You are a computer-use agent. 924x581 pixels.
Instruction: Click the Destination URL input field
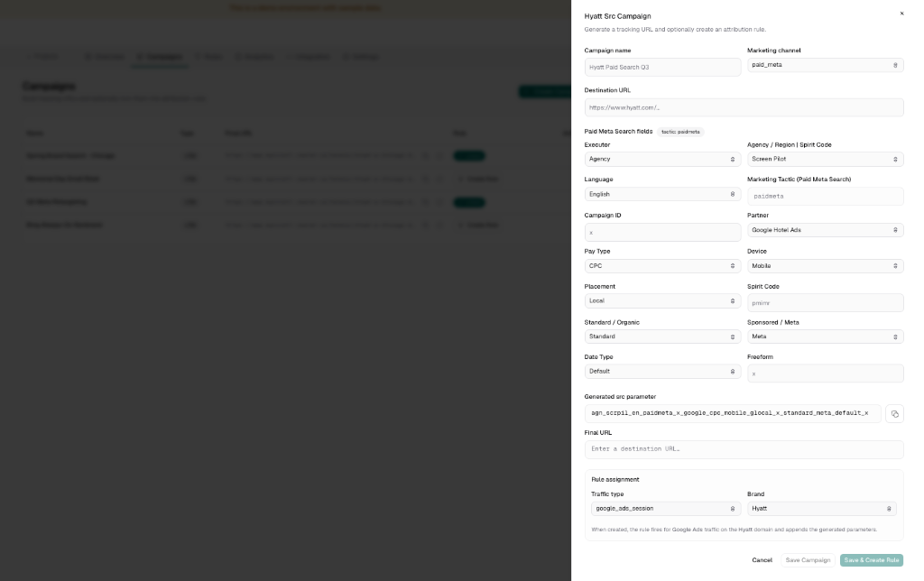pos(744,107)
